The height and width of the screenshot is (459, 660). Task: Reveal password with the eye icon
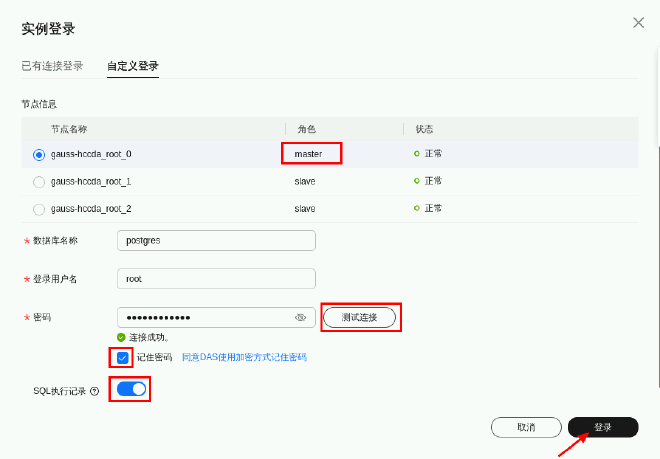point(300,317)
